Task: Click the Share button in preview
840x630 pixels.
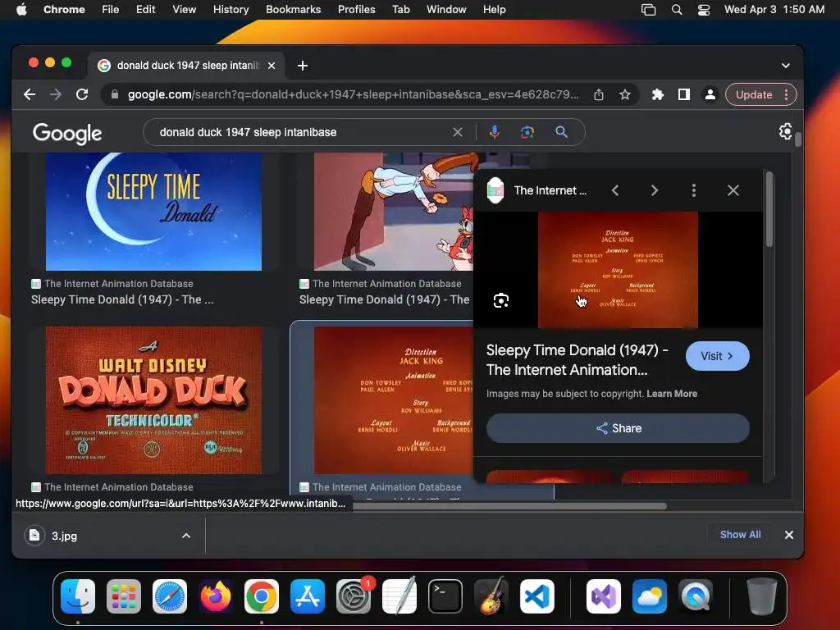Action: [618, 428]
